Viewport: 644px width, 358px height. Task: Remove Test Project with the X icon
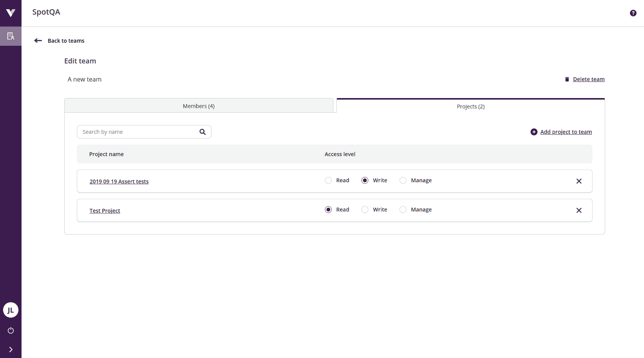coord(579,210)
